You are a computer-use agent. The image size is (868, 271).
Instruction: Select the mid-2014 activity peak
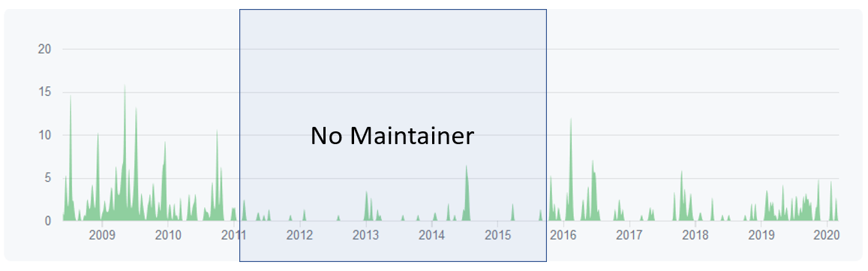pos(467,193)
